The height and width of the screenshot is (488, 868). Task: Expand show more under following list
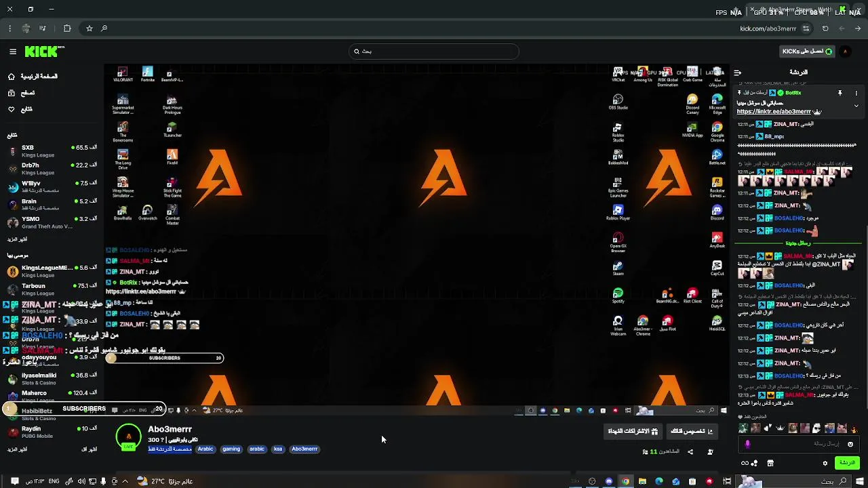click(x=17, y=239)
